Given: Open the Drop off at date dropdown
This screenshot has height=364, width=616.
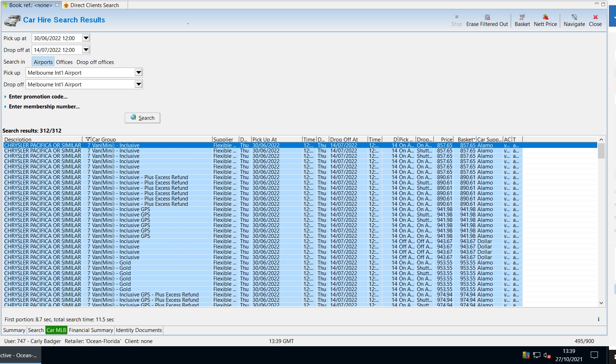Looking at the screenshot, I should (x=86, y=50).
